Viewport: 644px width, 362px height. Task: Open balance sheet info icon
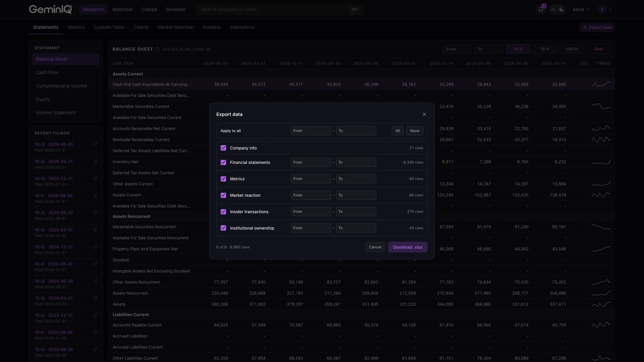158,49
